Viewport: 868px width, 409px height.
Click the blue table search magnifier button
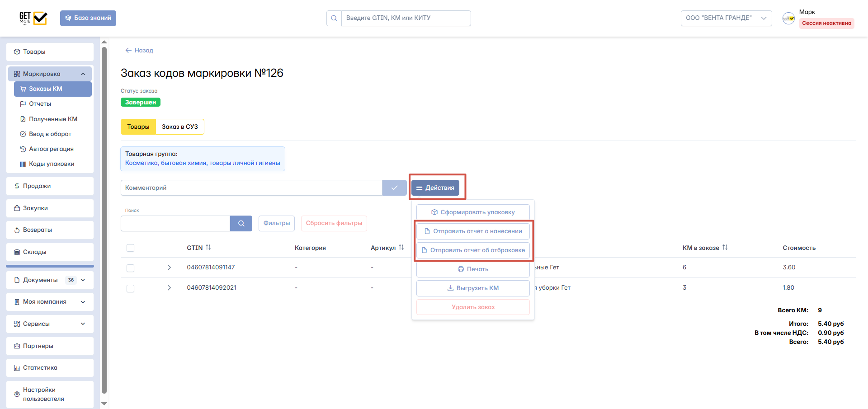(x=241, y=223)
